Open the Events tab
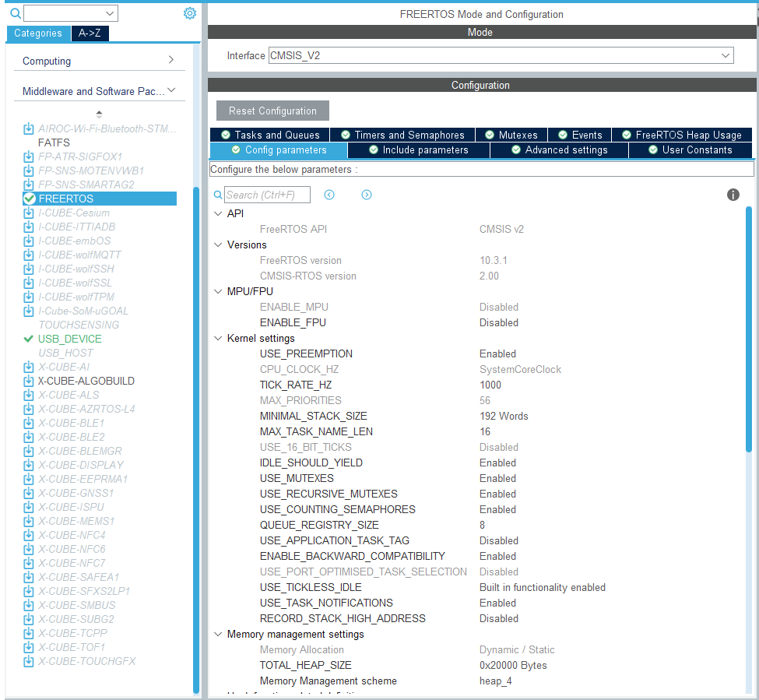Screen dimensions: 759x700 coord(580,135)
